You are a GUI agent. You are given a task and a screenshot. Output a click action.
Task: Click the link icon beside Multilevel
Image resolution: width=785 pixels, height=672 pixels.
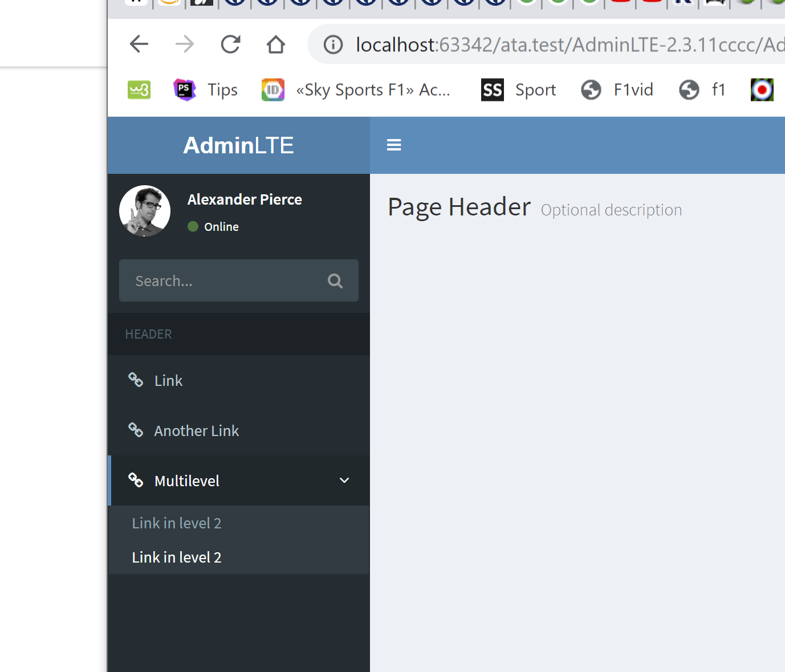tap(136, 480)
